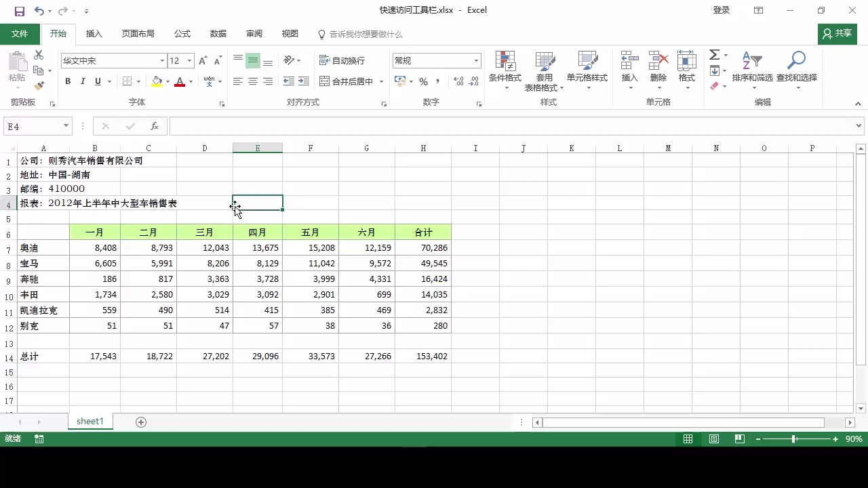Switch to the 插入 ribbon tab
Viewport: 868px width, 488px height.
[94, 33]
